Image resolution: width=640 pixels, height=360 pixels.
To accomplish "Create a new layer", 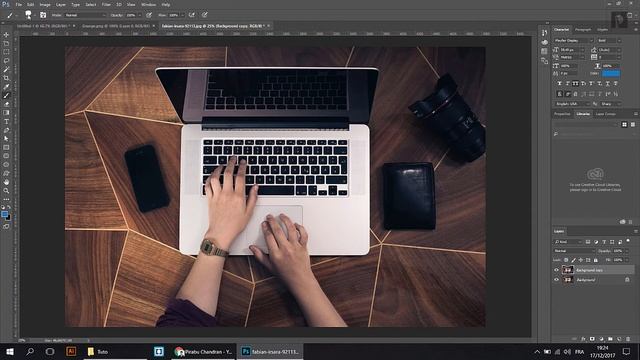I will click(619, 339).
